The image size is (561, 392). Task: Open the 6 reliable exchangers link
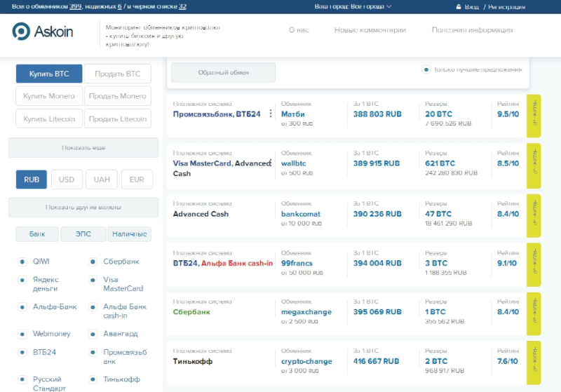coord(119,6)
